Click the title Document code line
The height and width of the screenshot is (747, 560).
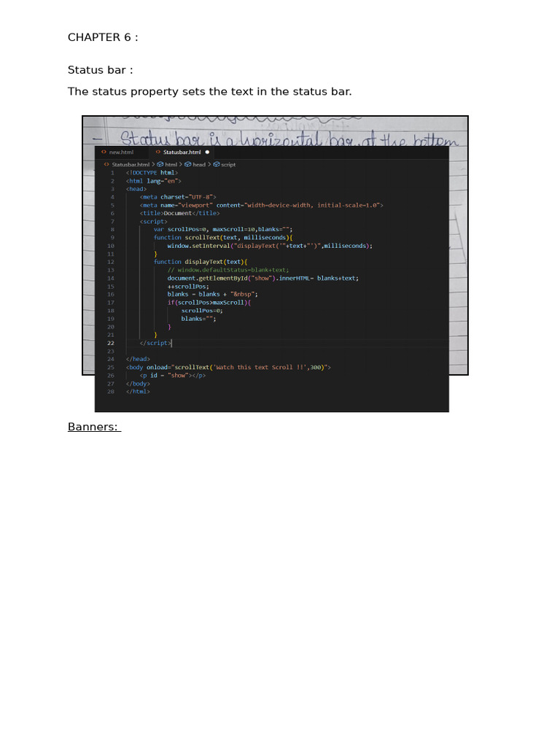pyautogui.click(x=179, y=214)
